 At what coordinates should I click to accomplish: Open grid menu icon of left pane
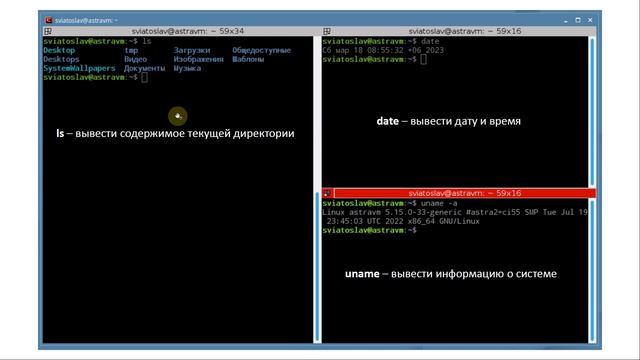pos(48,31)
